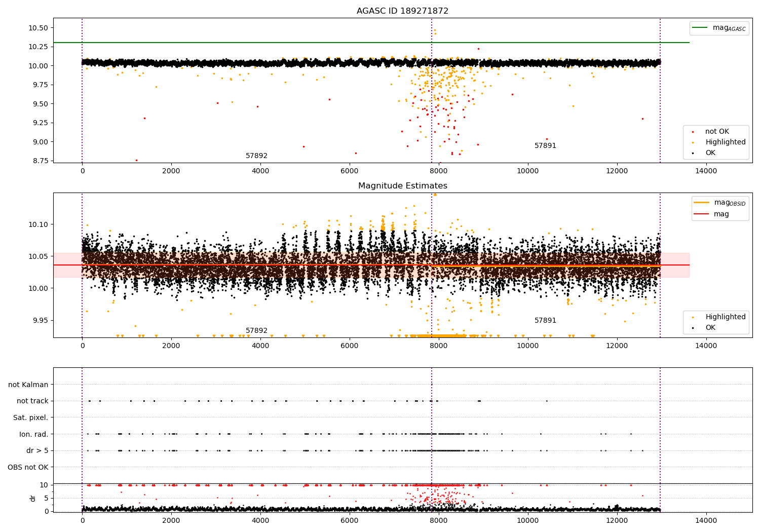Click the 12000 x-tick of Magnitude Estimates plot
Viewport: 760px width, 532px height.
(x=617, y=346)
